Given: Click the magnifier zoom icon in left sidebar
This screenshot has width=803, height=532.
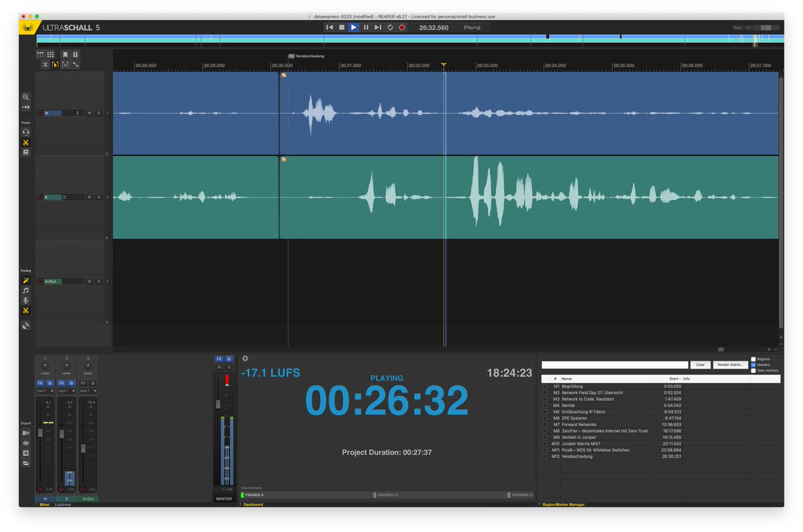Looking at the screenshot, I should (x=25, y=97).
